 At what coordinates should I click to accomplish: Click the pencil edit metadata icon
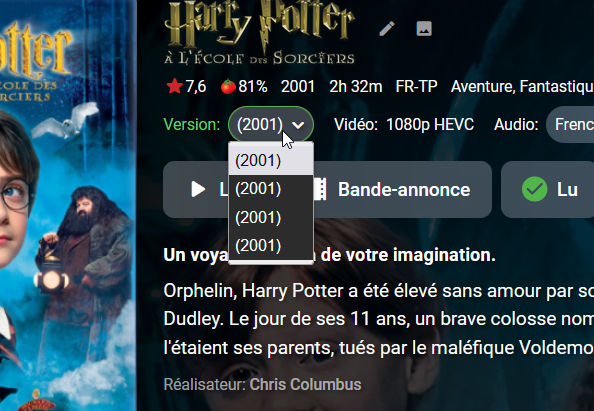coord(387,29)
